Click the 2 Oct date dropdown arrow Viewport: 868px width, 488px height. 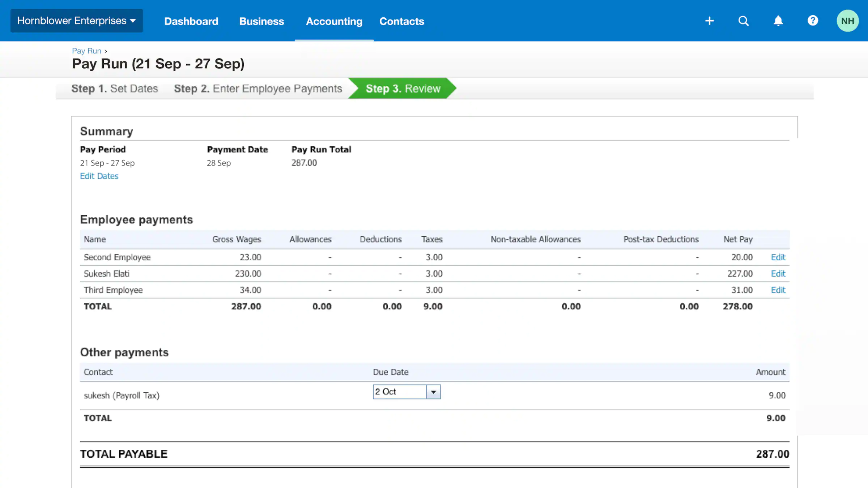433,392
